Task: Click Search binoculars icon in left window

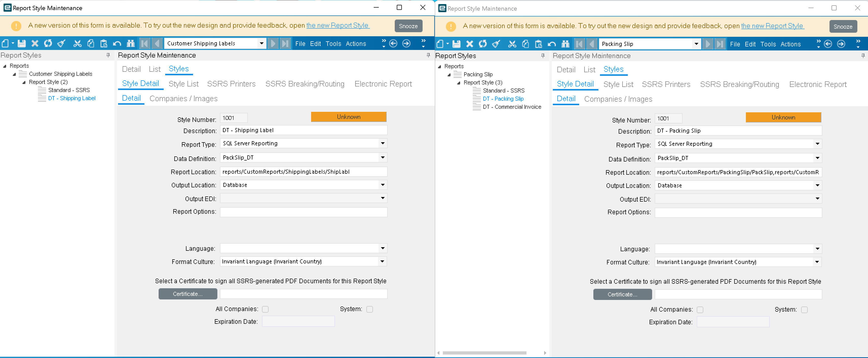Action: (130, 44)
